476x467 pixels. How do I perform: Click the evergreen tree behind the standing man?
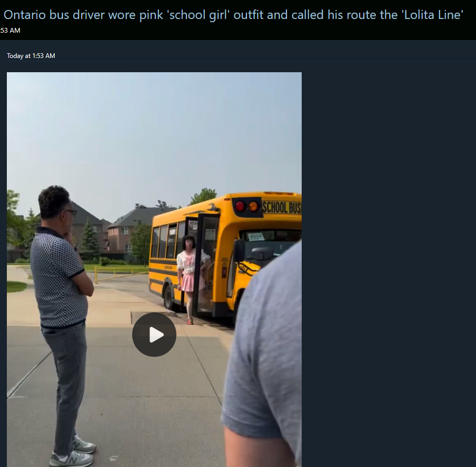[90, 240]
